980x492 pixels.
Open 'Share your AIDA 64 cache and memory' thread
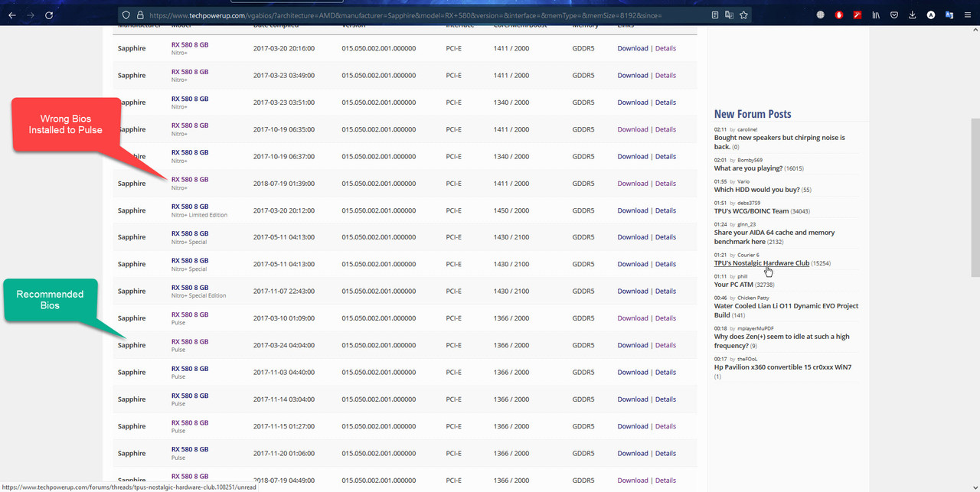pyautogui.click(x=775, y=237)
